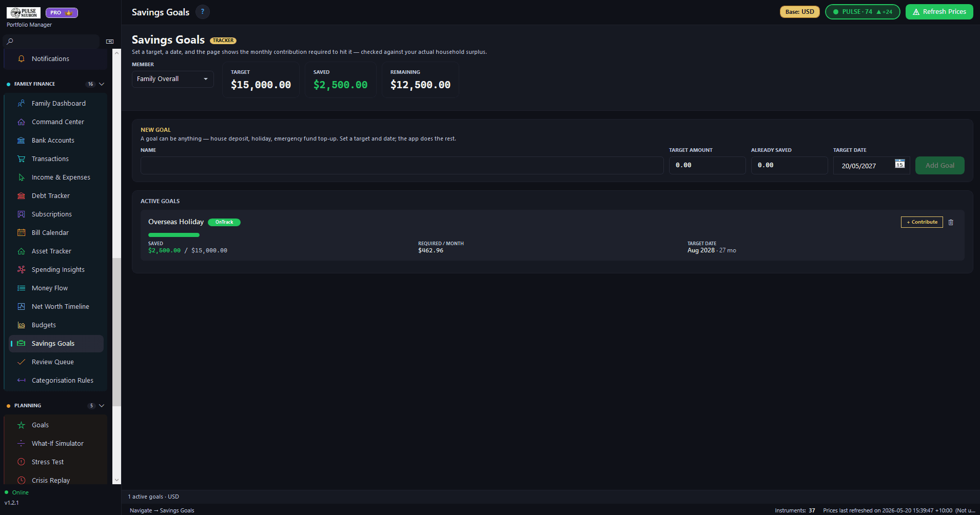Click the Refresh Prices button

(x=939, y=12)
